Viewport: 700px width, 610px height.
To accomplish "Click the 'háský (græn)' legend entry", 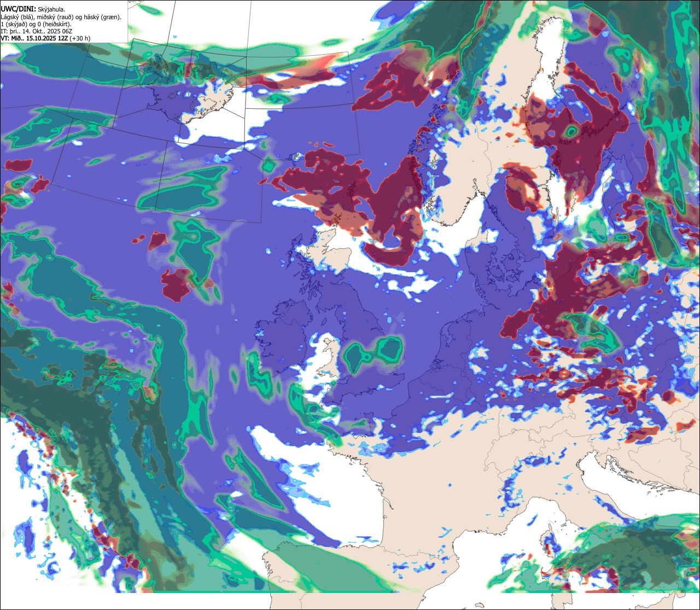I will click(x=102, y=17).
